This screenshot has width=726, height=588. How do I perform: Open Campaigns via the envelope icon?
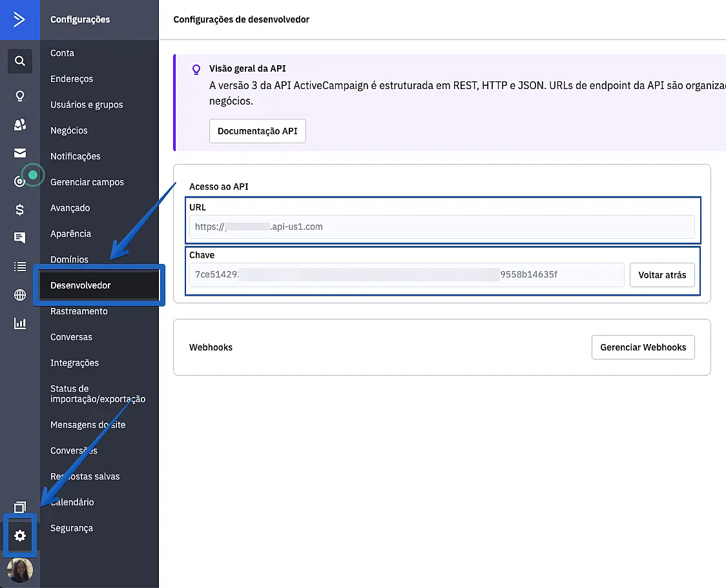click(x=20, y=153)
